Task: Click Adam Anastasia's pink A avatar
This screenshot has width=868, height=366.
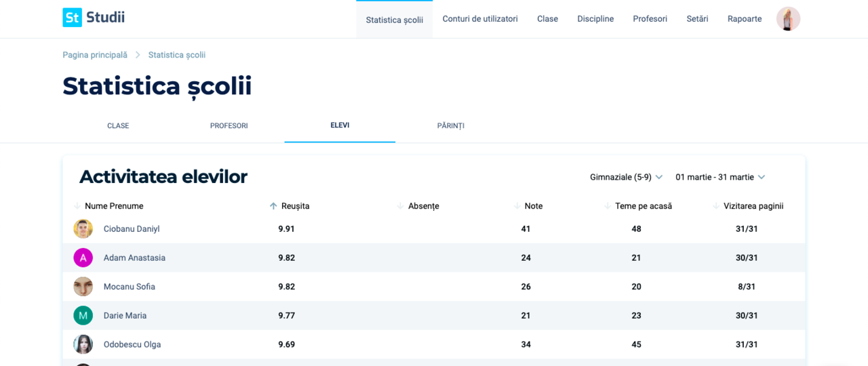Action: (x=83, y=258)
